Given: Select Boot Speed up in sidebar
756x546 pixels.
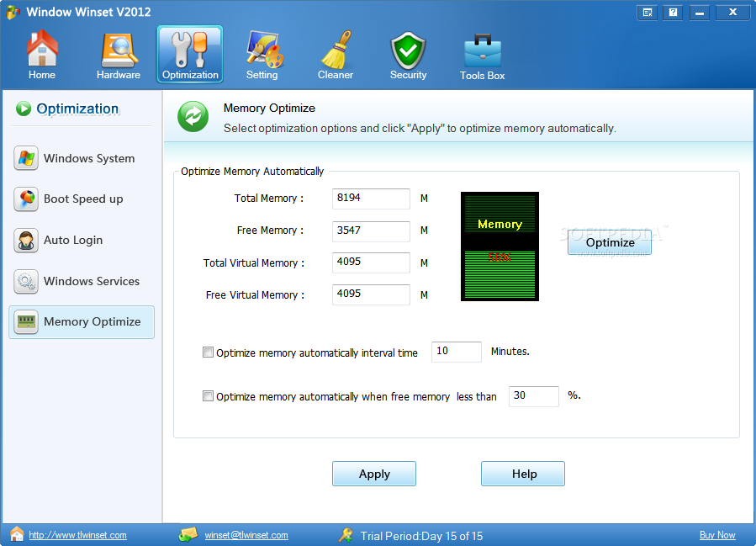Looking at the screenshot, I should coord(82,199).
